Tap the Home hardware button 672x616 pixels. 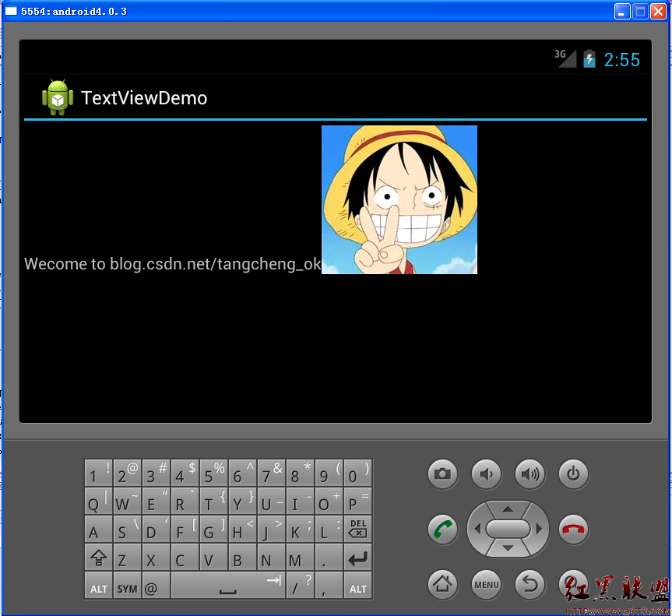[x=443, y=584]
